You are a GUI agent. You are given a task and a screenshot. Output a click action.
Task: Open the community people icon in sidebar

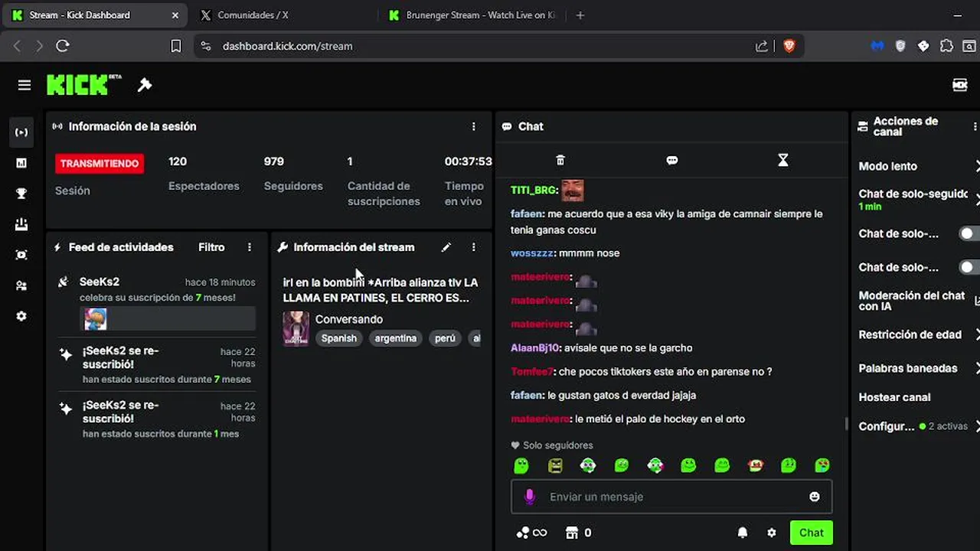21,285
